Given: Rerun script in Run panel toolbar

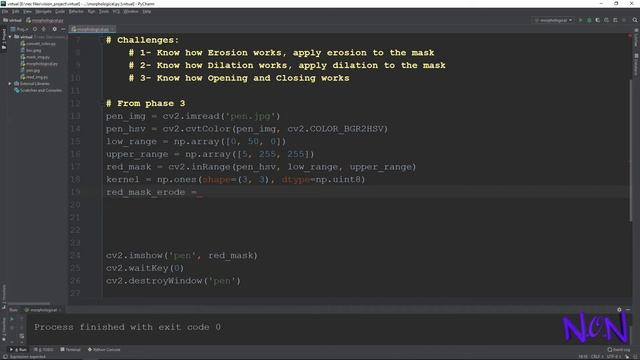Looking at the screenshot, I should coord(12,319).
